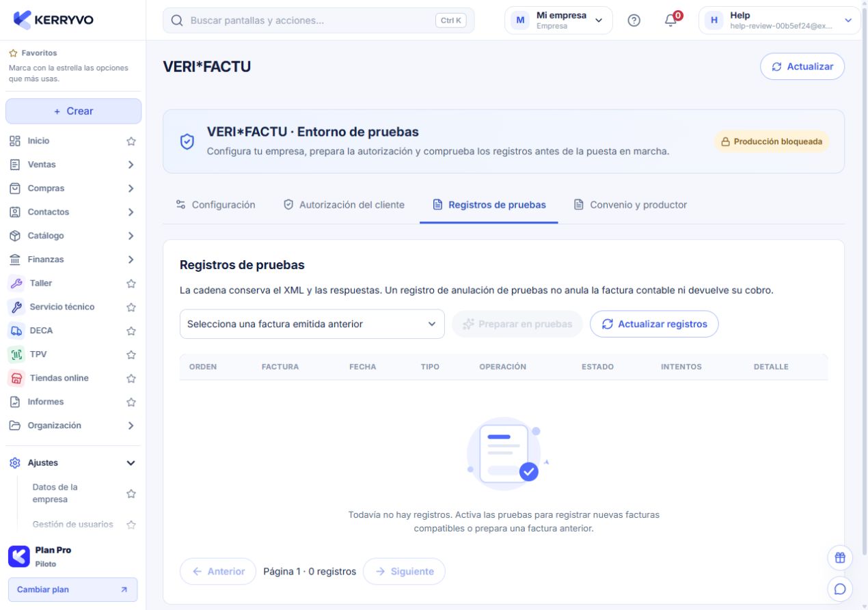Star the Taller menu item
The width and height of the screenshot is (868, 610).
[x=131, y=283]
